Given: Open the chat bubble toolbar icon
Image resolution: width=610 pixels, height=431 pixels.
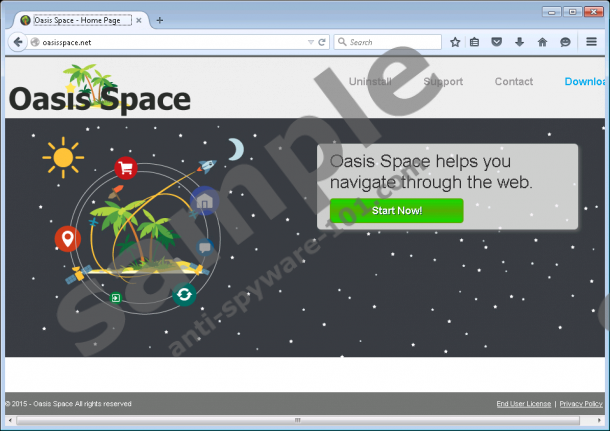Looking at the screenshot, I should (x=565, y=42).
